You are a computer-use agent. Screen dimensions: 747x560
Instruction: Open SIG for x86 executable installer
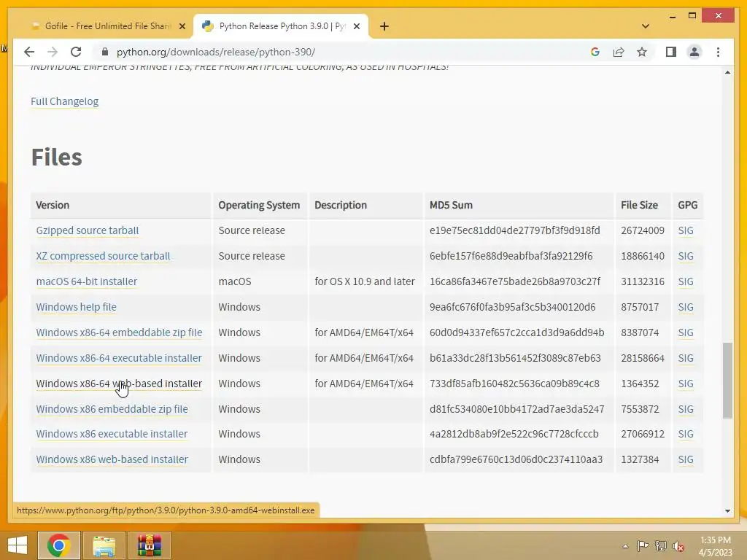[x=686, y=434]
